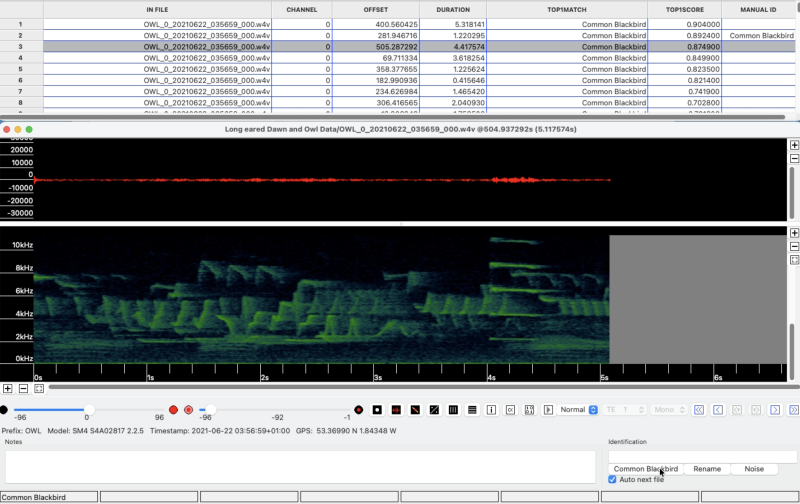Jump to last file with double-right arrow
This screenshot has width=800, height=504.
[794, 410]
